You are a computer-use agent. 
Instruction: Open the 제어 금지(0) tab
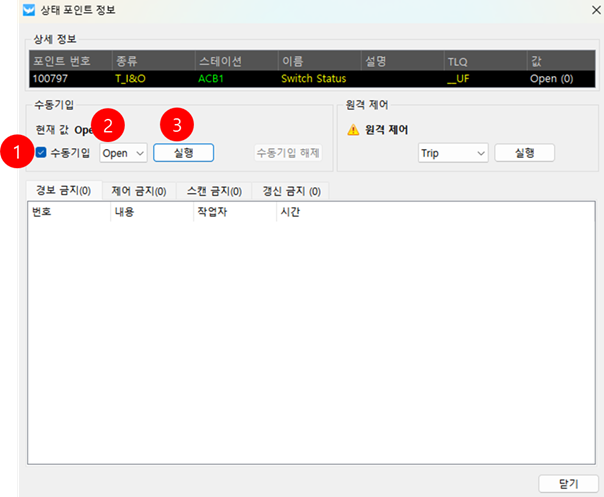click(138, 190)
